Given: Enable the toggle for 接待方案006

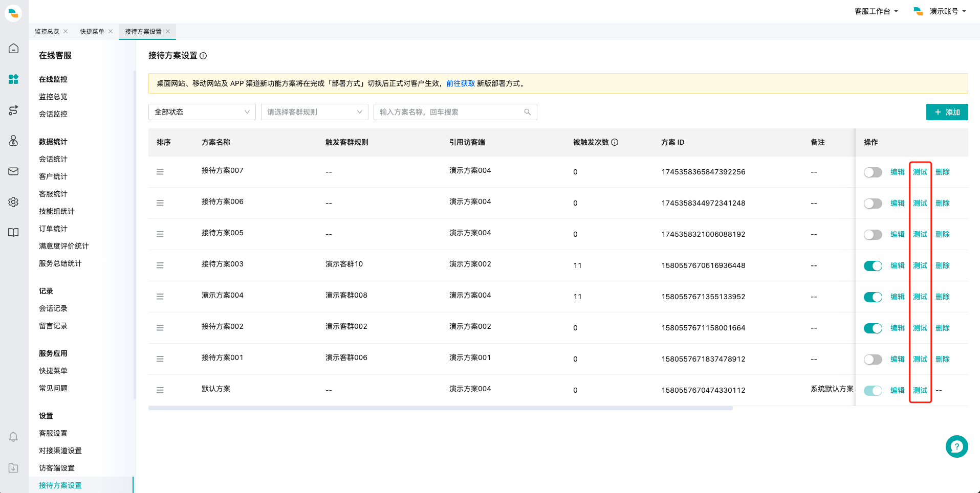Looking at the screenshot, I should 873,204.
